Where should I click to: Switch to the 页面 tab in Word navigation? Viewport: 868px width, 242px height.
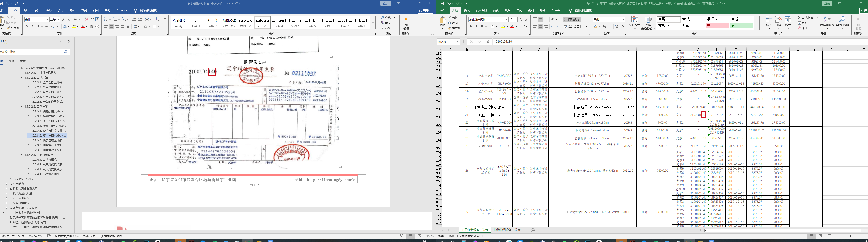coord(12,61)
